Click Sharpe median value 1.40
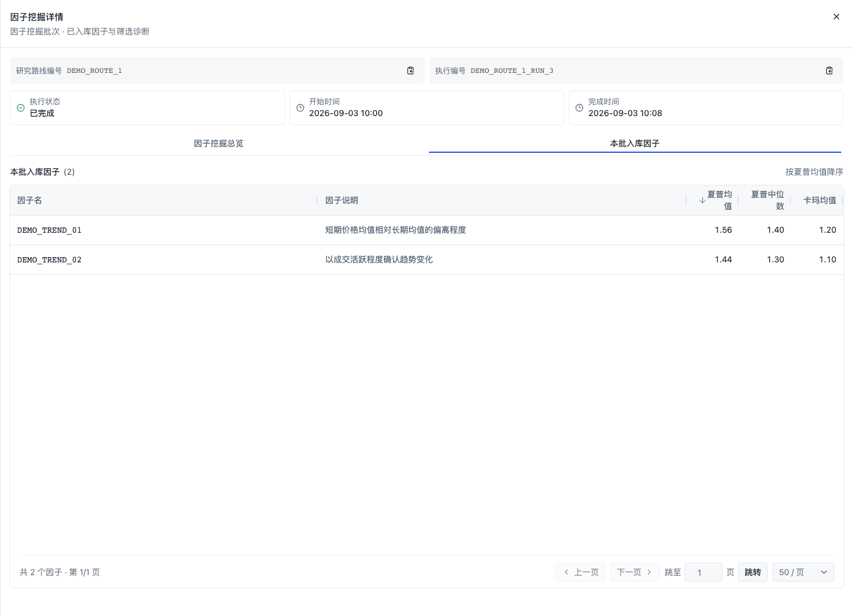This screenshot has height=616, width=853. click(x=775, y=230)
